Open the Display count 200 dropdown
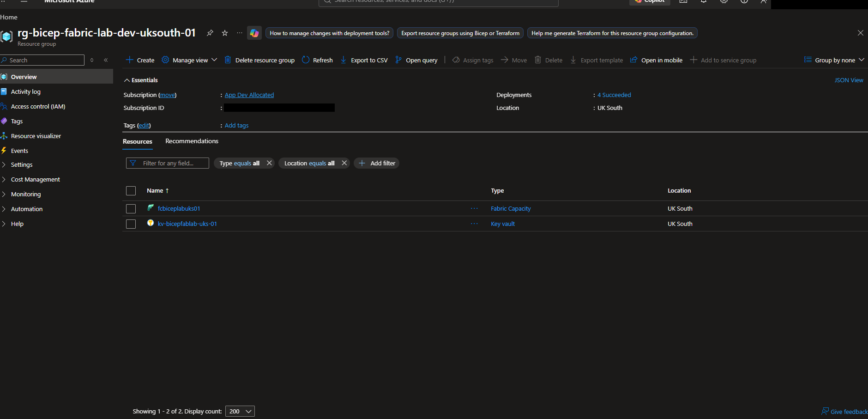 coord(240,411)
